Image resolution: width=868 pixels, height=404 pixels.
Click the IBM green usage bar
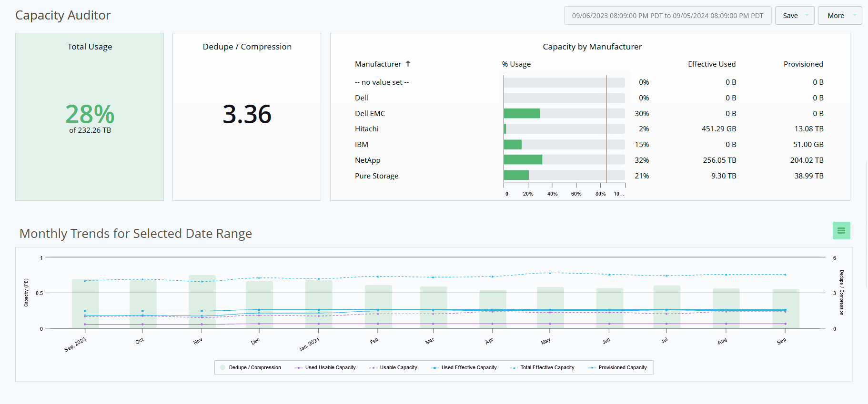click(x=513, y=145)
